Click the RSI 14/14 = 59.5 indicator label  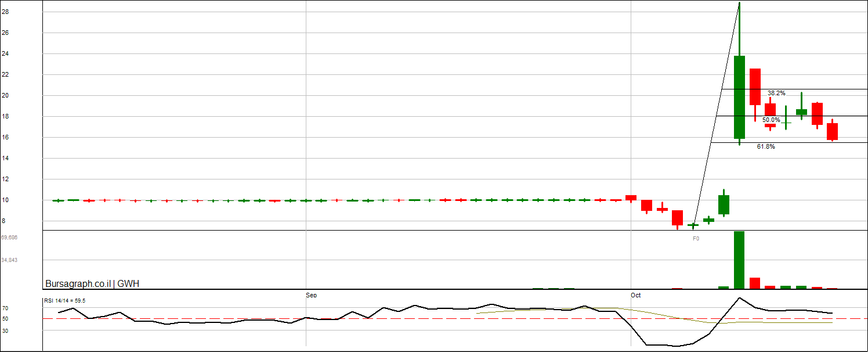point(65,300)
